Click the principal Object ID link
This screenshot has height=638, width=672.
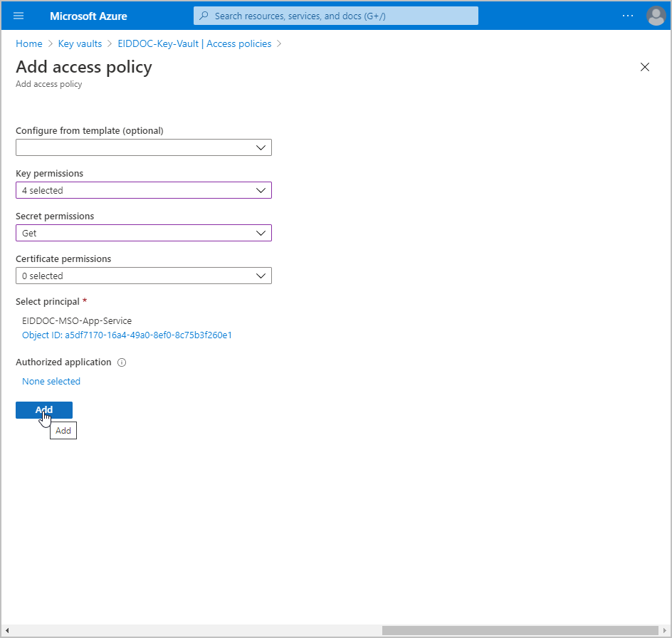[x=127, y=335]
